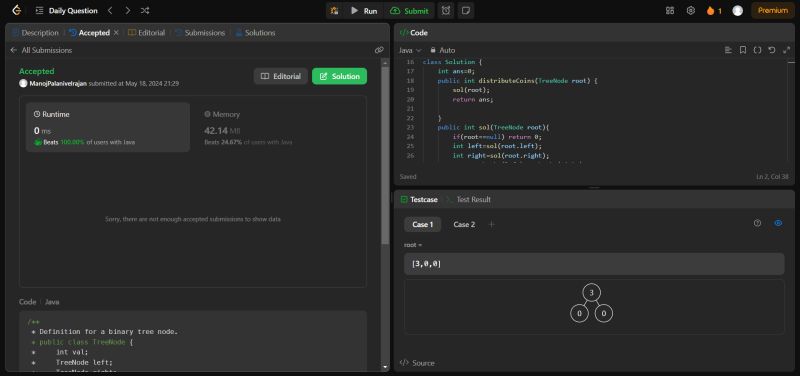This screenshot has height=376, width=800.
Task: Copy submission link icon
Action: (x=379, y=50)
